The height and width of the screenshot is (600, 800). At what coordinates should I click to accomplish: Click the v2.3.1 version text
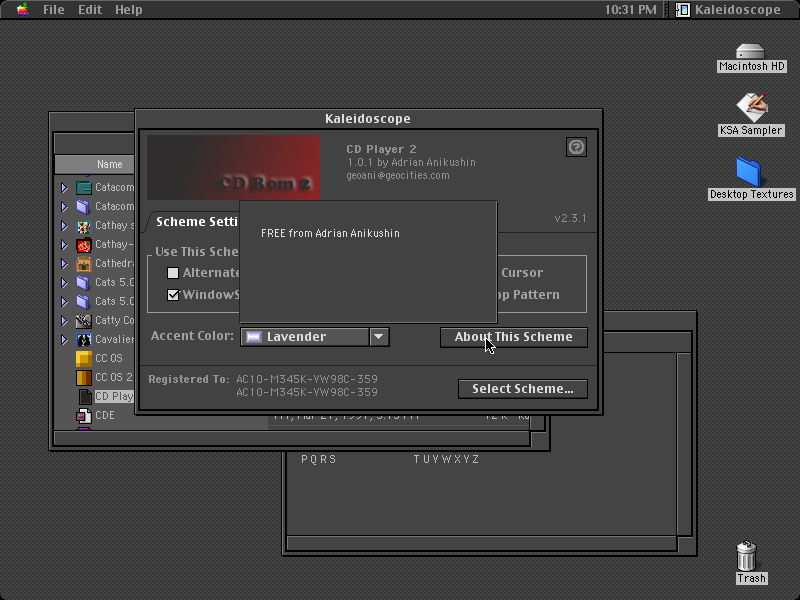click(570, 218)
